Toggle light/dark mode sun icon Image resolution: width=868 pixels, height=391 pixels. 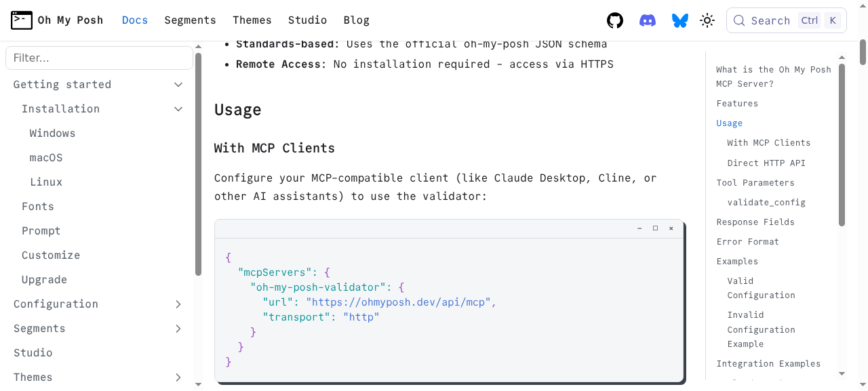point(707,20)
